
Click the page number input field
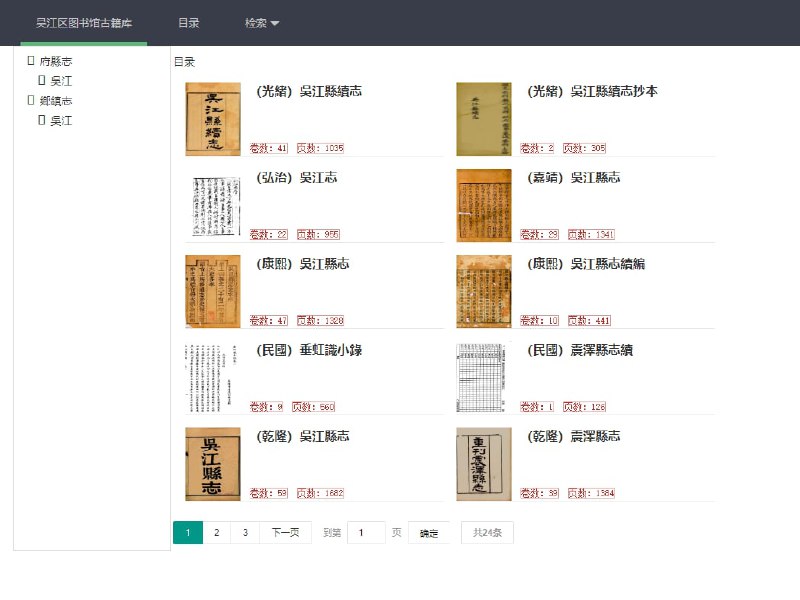coord(365,533)
